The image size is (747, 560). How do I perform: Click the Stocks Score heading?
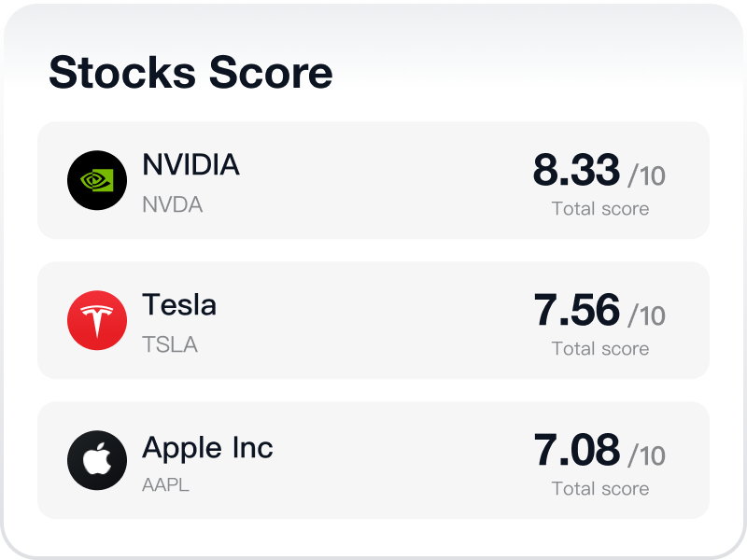[x=190, y=73]
